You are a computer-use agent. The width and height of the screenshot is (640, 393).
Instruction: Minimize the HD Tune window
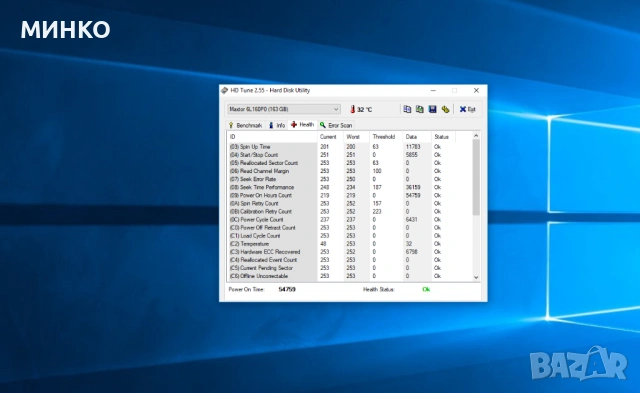coord(433,90)
